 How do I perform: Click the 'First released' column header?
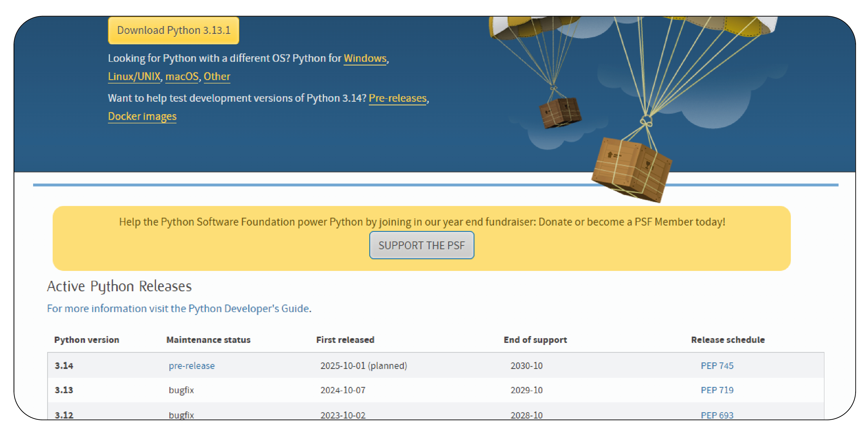[345, 340]
